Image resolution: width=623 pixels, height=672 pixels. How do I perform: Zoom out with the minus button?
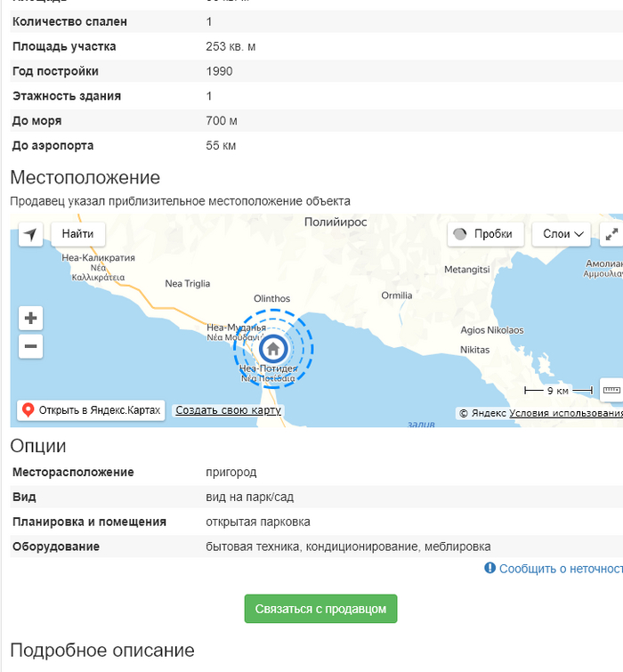tap(31, 346)
